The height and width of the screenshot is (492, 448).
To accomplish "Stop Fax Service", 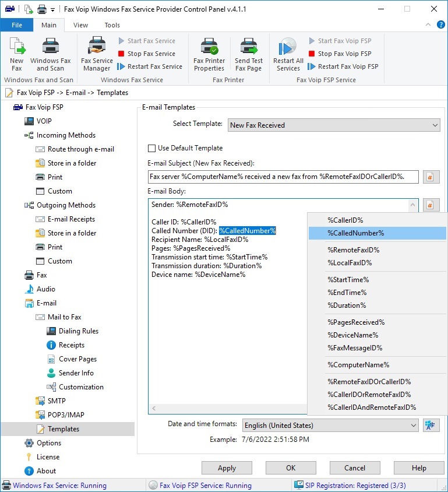I will (x=147, y=54).
